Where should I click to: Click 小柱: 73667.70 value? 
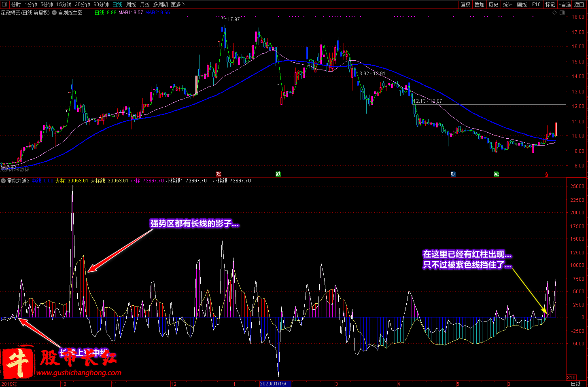tap(147, 181)
